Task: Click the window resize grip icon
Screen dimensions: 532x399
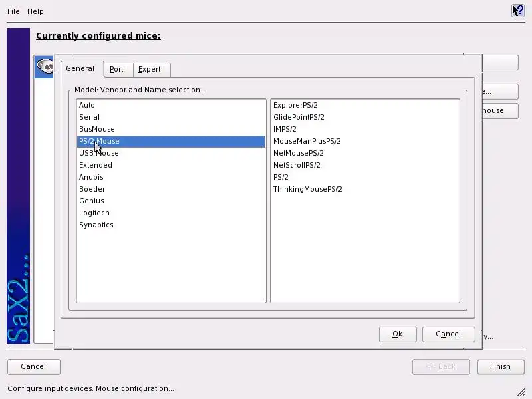Action: [x=521, y=392]
